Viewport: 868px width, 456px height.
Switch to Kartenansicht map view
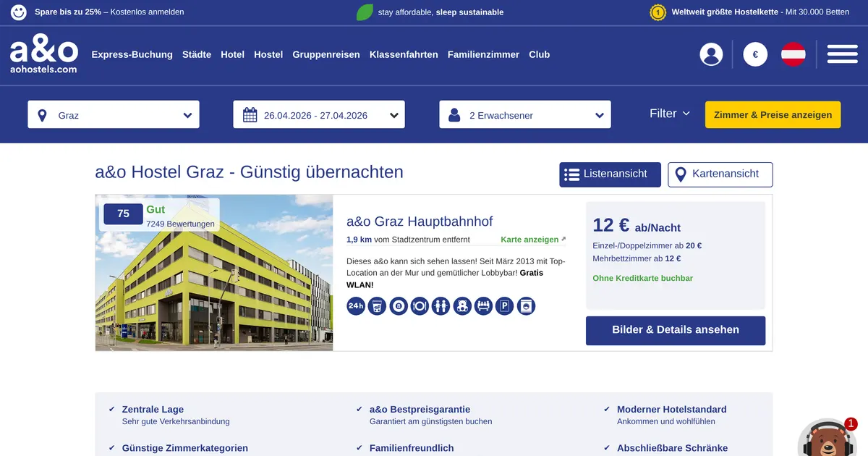720,174
